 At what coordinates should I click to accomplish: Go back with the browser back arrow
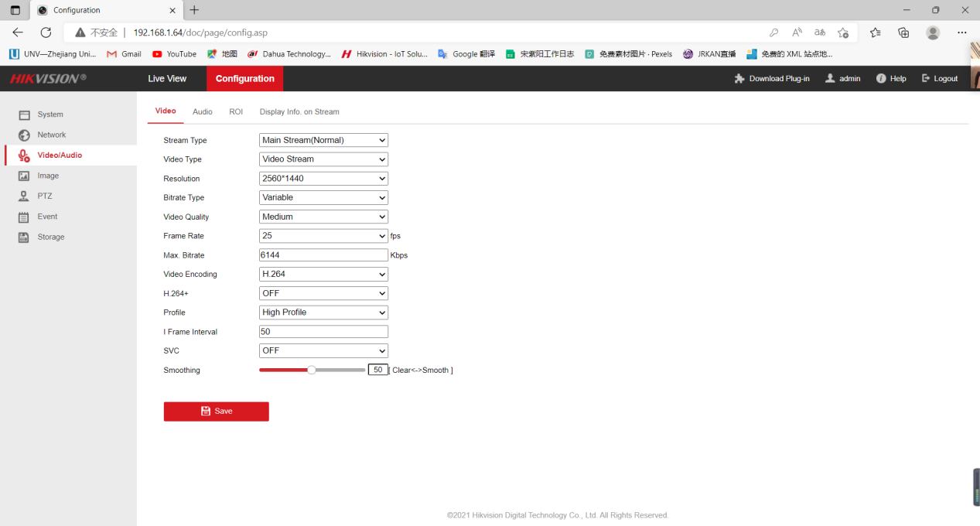(x=18, y=32)
